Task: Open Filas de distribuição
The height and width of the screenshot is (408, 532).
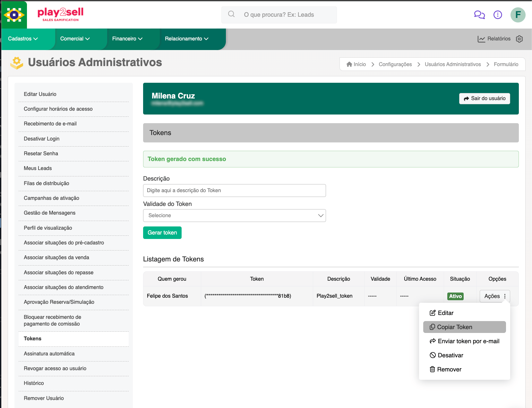Action: (73, 183)
